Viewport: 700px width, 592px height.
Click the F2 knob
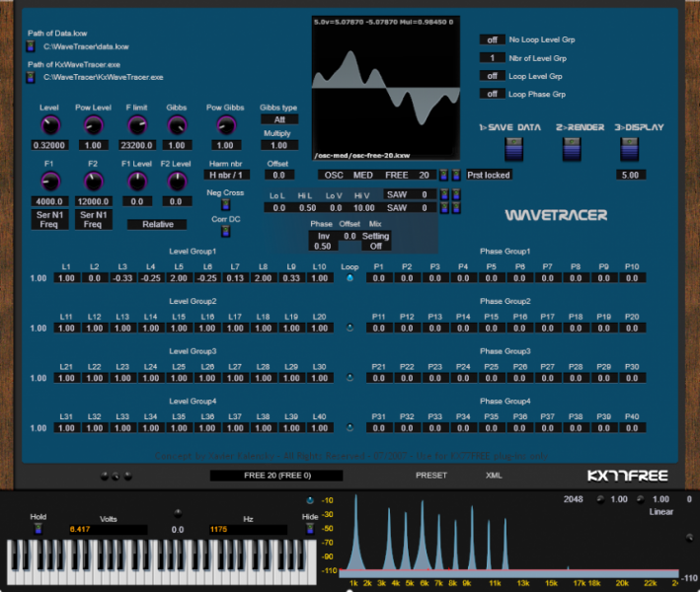click(x=94, y=182)
